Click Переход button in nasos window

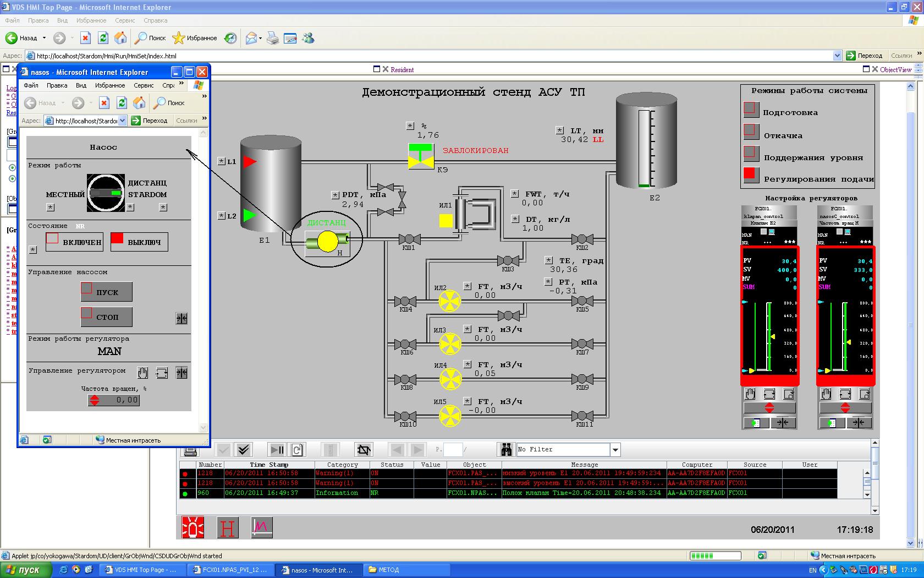[150, 121]
